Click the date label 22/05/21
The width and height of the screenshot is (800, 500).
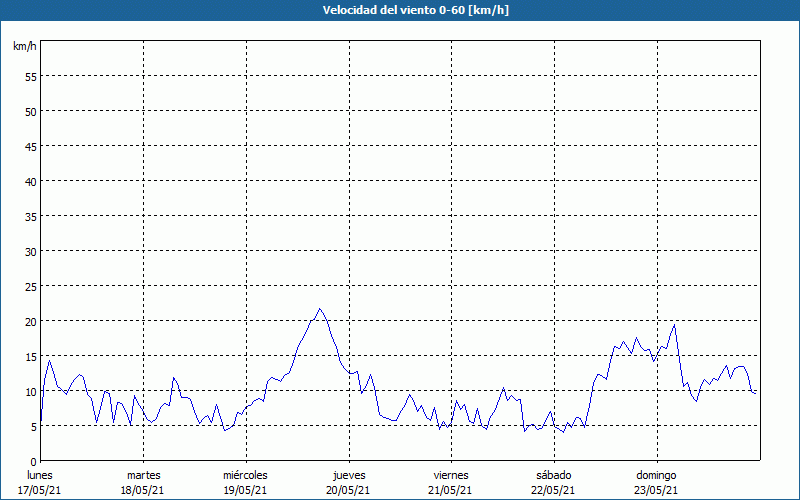553,490
